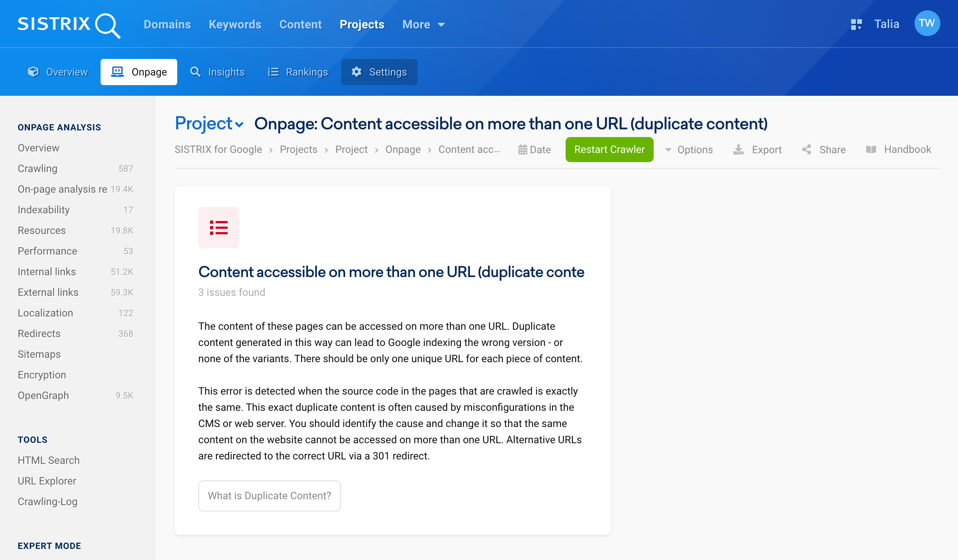Viewport: 958px width, 560px height.
Task: Click the Restart Crawler button
Action: coord(609,149)
